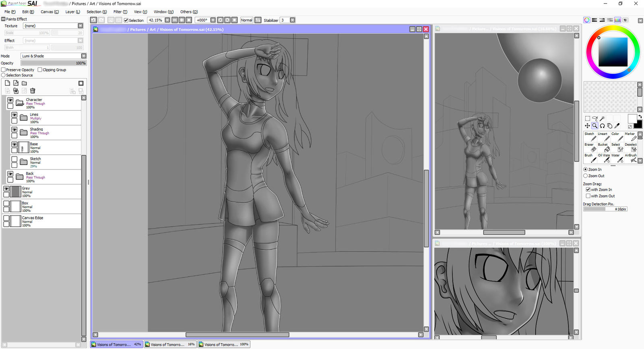
Task: Adjust the layer Opacity slider
Action: pyautogui.click(x=54, y=63)
